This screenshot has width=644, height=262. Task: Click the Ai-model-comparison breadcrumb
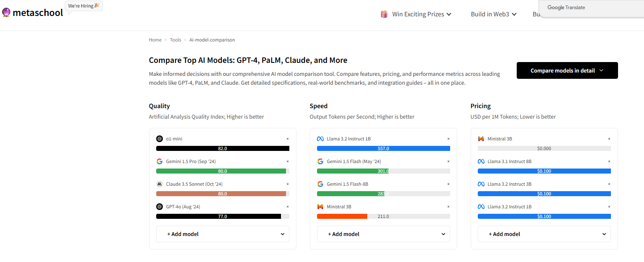212,40
